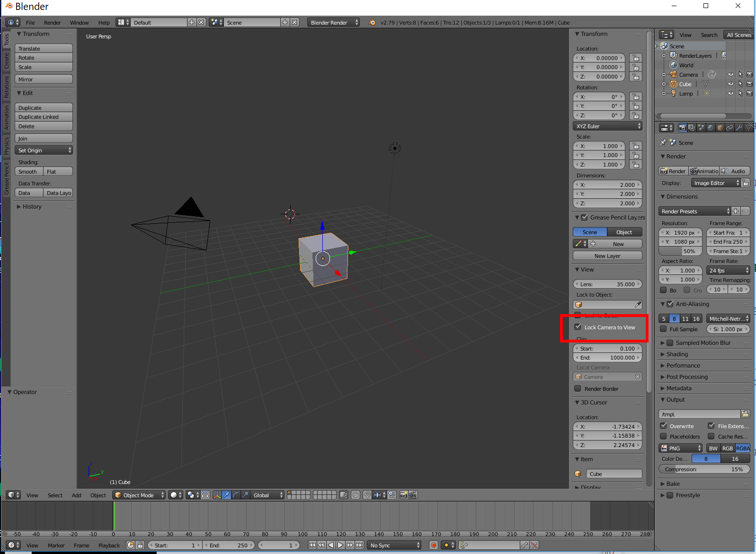This screenshot has width=756, height=554.
Task: Switch to the Physics tool shelf tab
Action: coord(6,146)
